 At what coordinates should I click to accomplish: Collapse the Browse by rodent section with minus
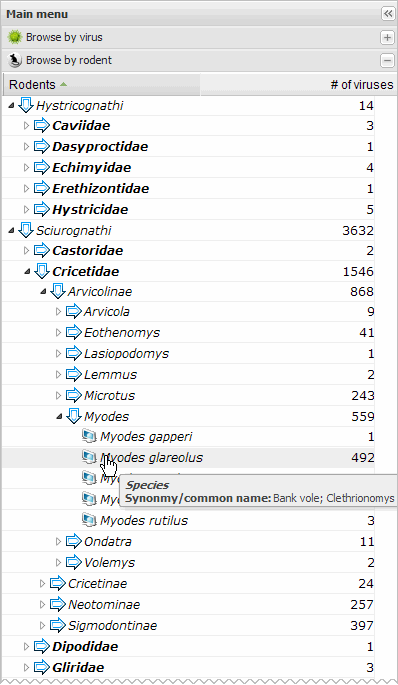click(388, 60)
